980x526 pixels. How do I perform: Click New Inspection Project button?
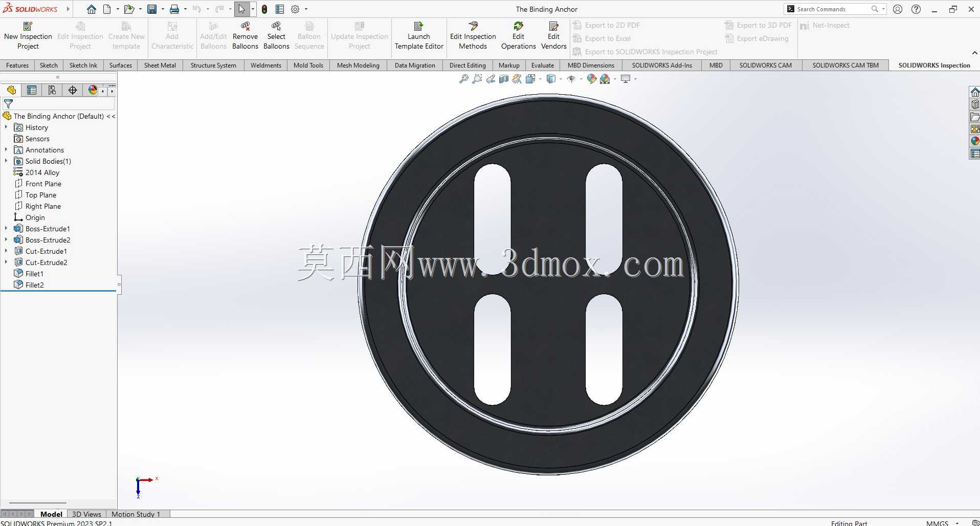(28, 35)
